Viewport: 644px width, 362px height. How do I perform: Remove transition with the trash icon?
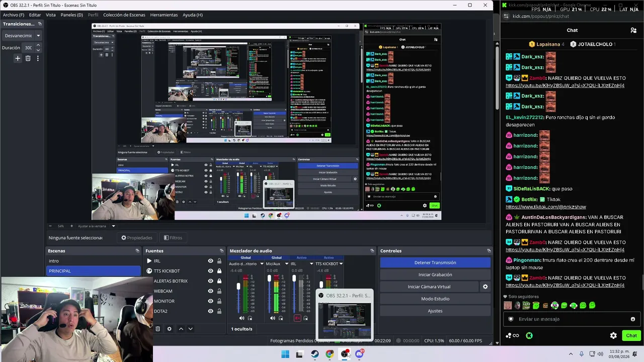click(x=28, y=58)
